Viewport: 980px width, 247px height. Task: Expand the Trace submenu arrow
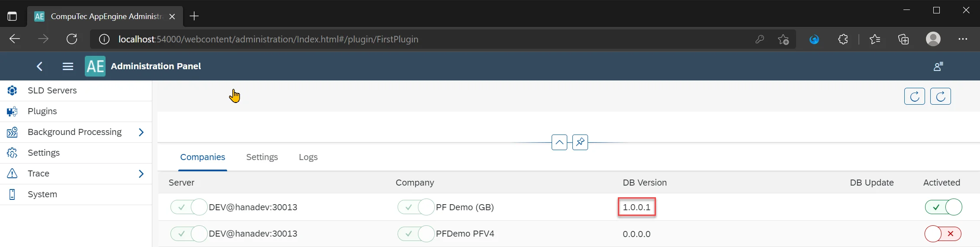[x=141, y=173]
